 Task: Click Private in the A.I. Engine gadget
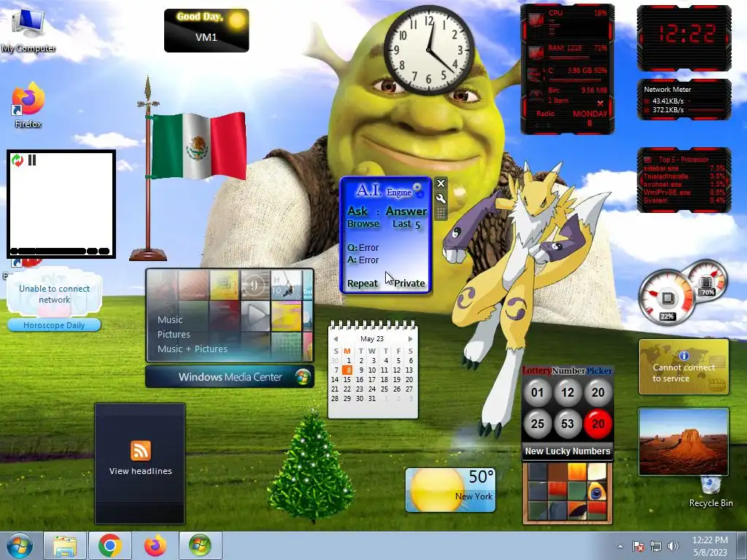(409, 284)
